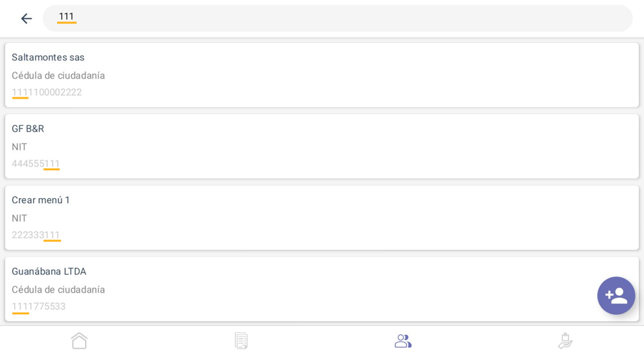Viewport: 644px width, 353px height.
Task: Click the NIT label under Crear menú 1
Action: [x=19, y=218]
